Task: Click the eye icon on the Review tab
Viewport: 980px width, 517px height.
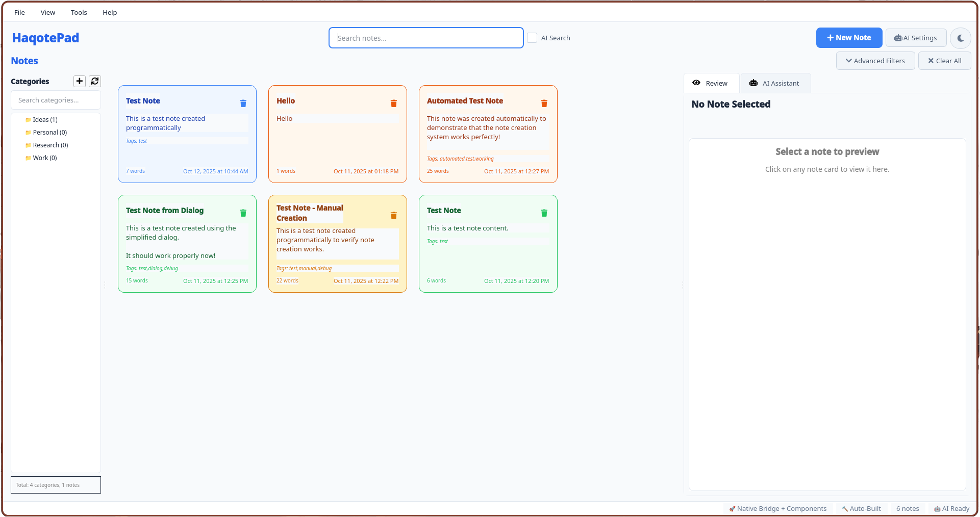Action: 696,83
